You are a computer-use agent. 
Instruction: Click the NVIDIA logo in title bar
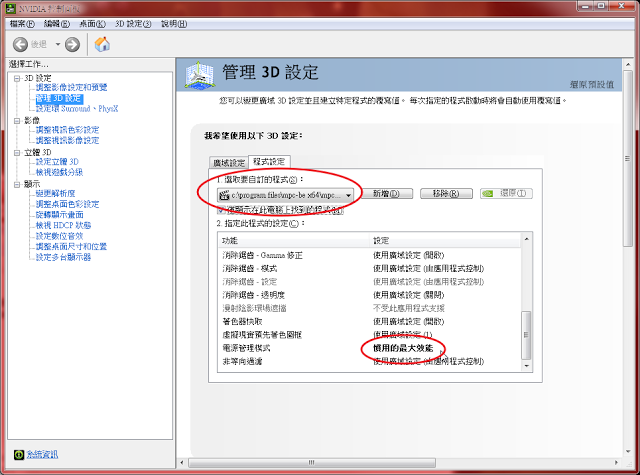[11, 7]
